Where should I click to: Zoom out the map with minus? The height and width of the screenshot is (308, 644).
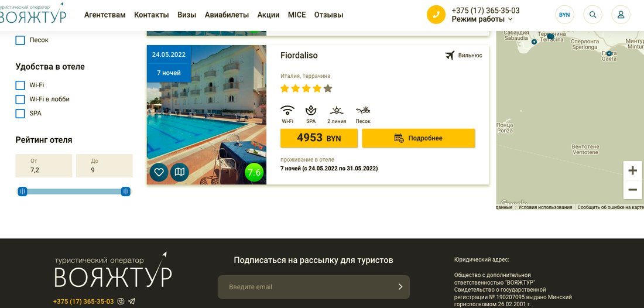pyautogui.click(x=632, y=190)
